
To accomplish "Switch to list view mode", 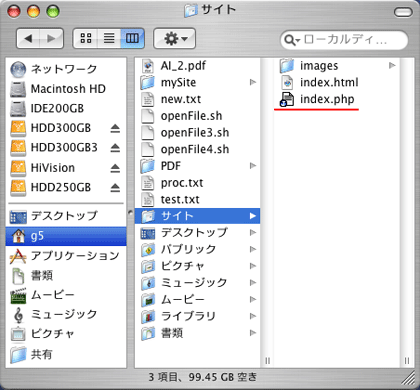I will [109, 39].
